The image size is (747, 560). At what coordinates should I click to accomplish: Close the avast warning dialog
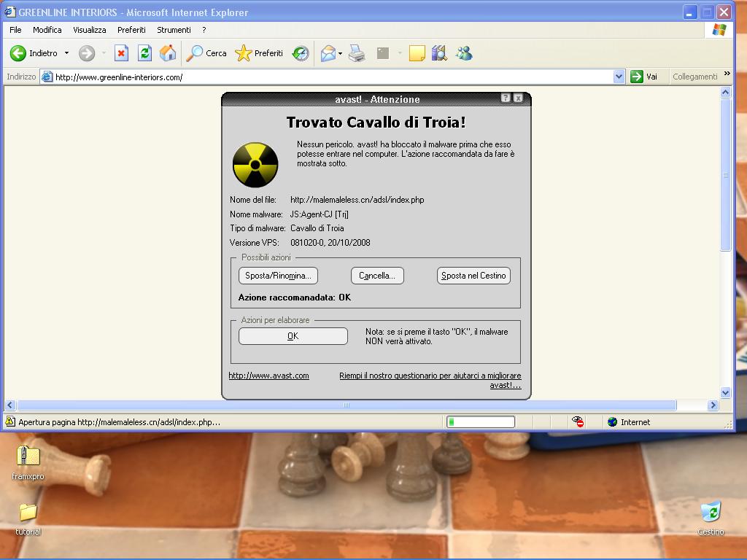point(519,98)
